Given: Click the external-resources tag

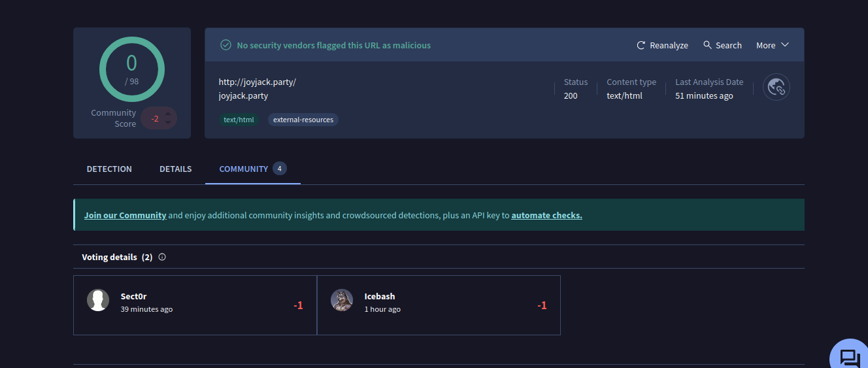Looking at the screenshot, I should [303, 120].
